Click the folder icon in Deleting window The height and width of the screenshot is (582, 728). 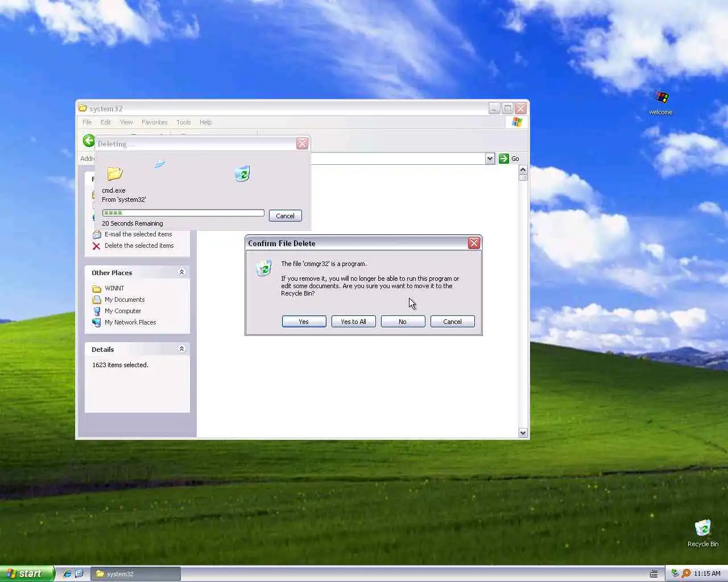coord(115,173)
